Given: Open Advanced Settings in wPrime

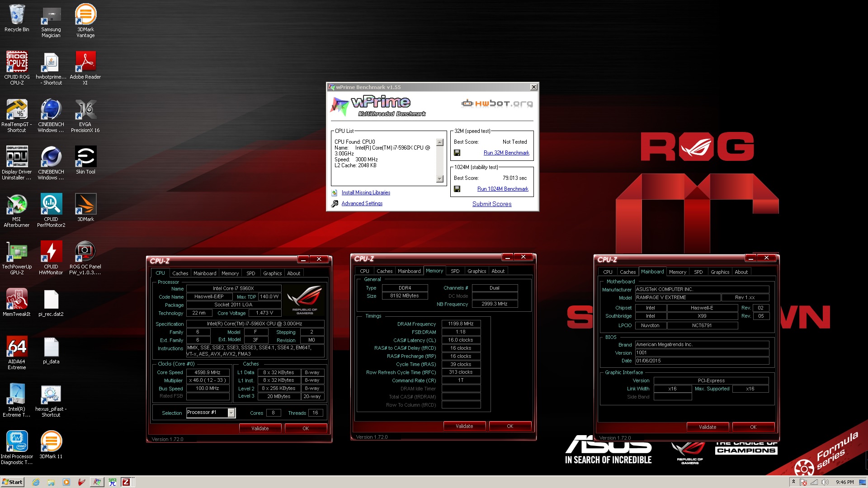Looking at the screenshot, I should click(362, 203).
